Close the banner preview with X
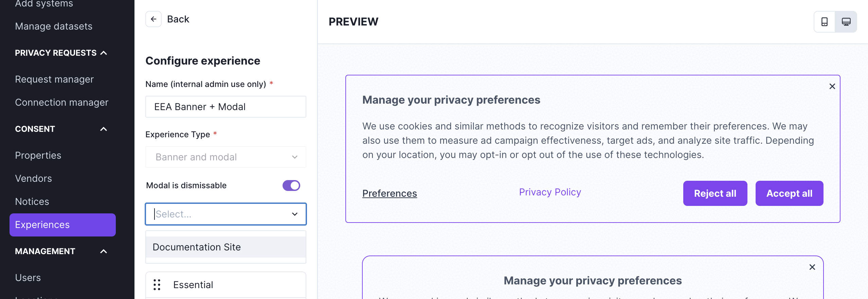868x299 pixels. pos(832,86)
